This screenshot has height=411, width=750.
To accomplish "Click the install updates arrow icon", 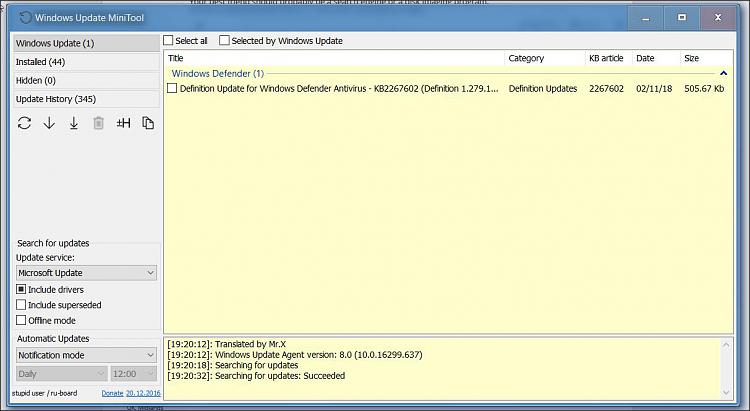I will click(x=74, y=123).
